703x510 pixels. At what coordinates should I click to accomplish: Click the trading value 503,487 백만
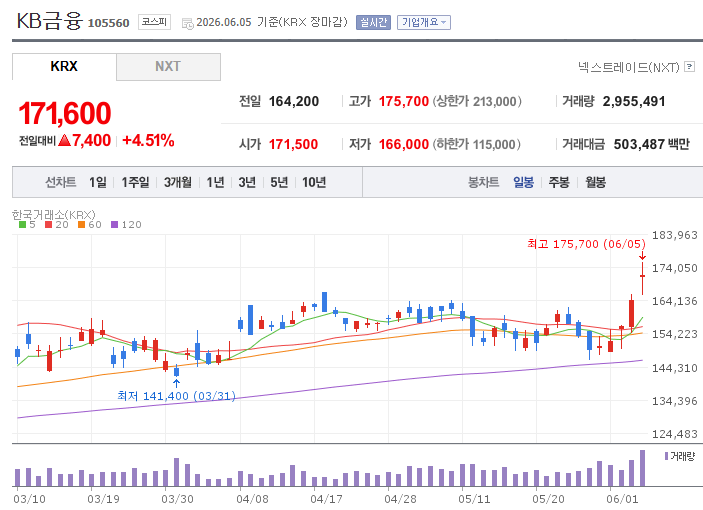651,144
